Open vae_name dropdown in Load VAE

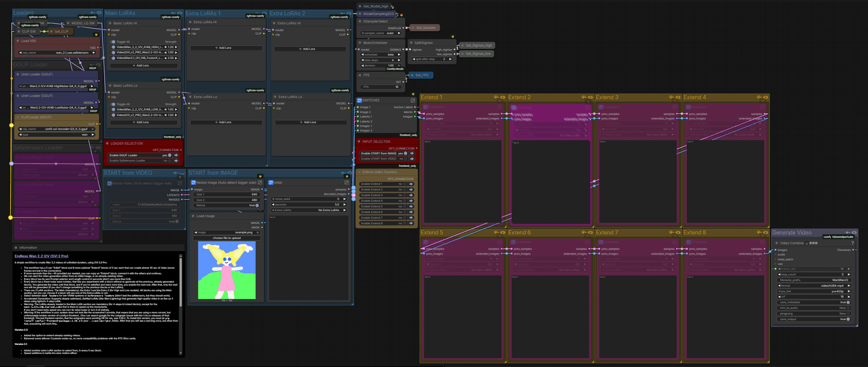pos(57,52)
